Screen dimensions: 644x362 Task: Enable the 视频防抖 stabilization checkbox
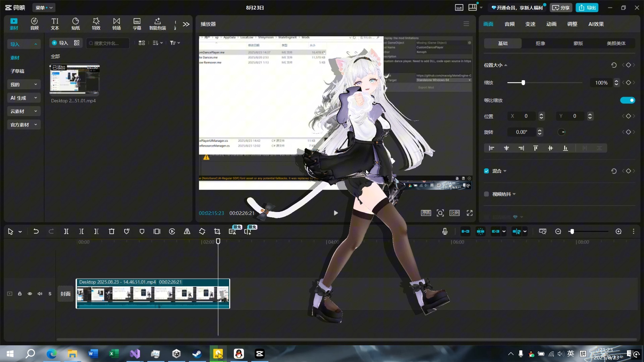(486, 194)
